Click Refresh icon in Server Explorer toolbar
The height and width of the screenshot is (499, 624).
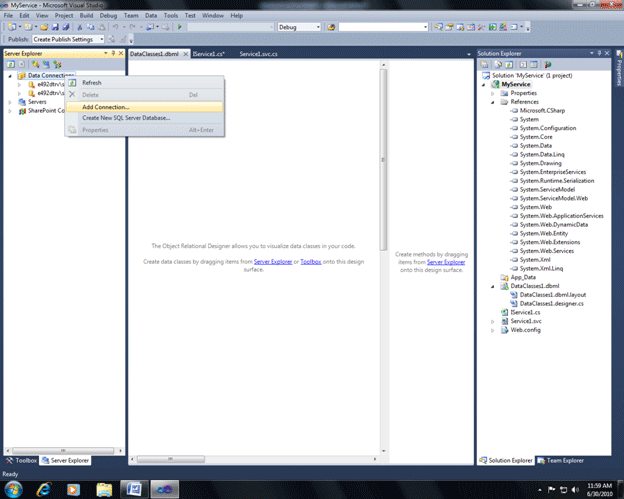[11, 64]
